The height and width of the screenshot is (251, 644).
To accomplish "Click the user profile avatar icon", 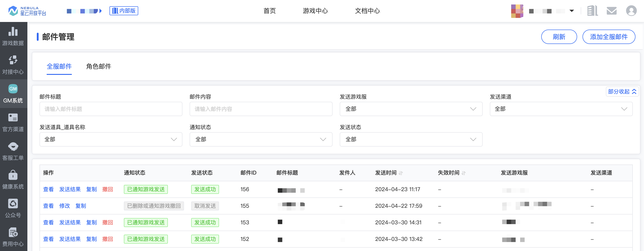I will point(631,11).
